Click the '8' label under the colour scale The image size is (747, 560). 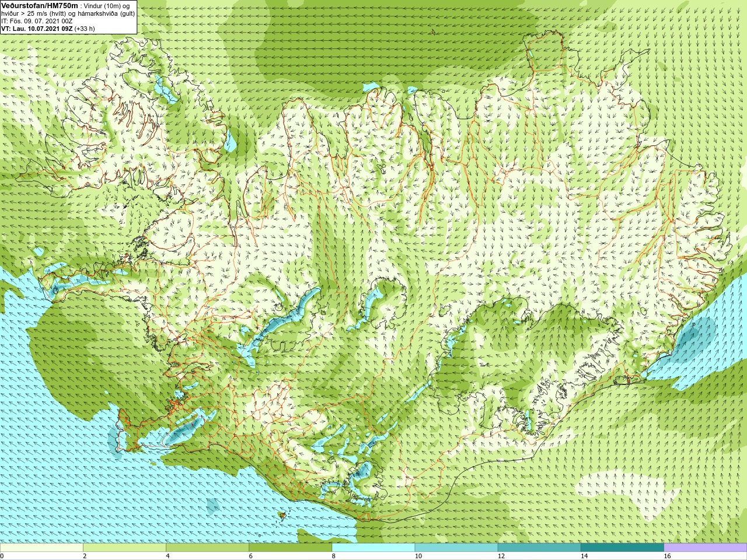click(x=333, y=556)
